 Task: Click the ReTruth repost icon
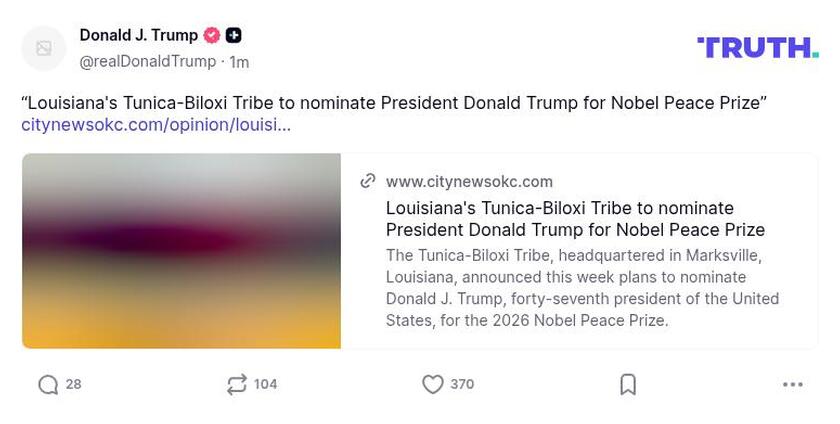pyautogui.click(x=237, y=385)
